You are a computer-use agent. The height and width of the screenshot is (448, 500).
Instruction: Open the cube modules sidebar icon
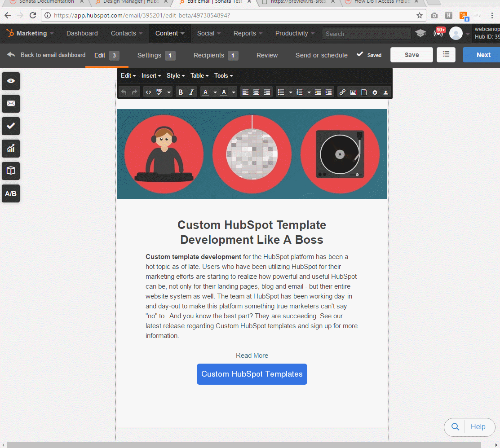[11, 171]
